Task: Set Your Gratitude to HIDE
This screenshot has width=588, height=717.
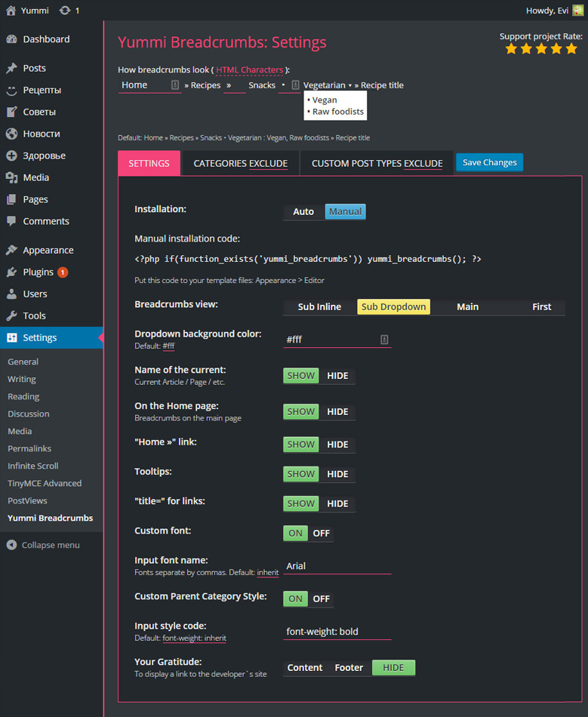Action: pos(393,668)
